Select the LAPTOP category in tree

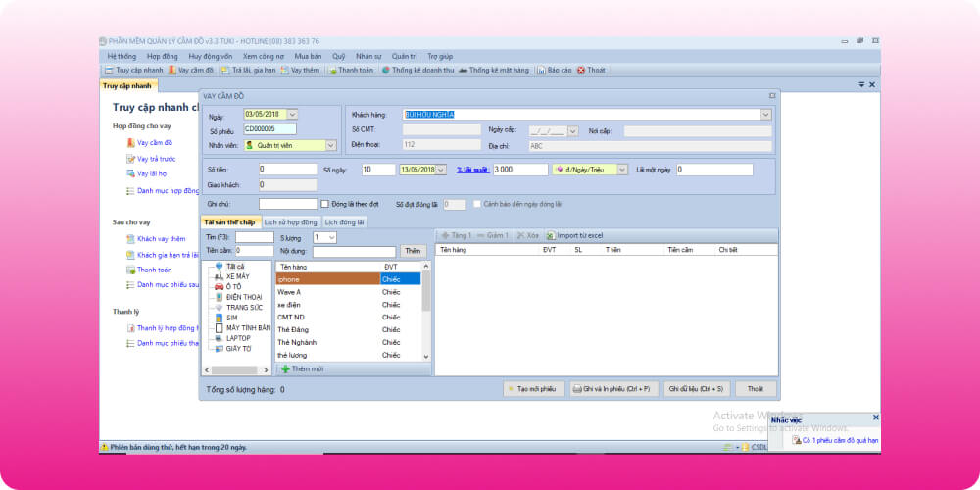pyautogui.click(x=240, y=338)
